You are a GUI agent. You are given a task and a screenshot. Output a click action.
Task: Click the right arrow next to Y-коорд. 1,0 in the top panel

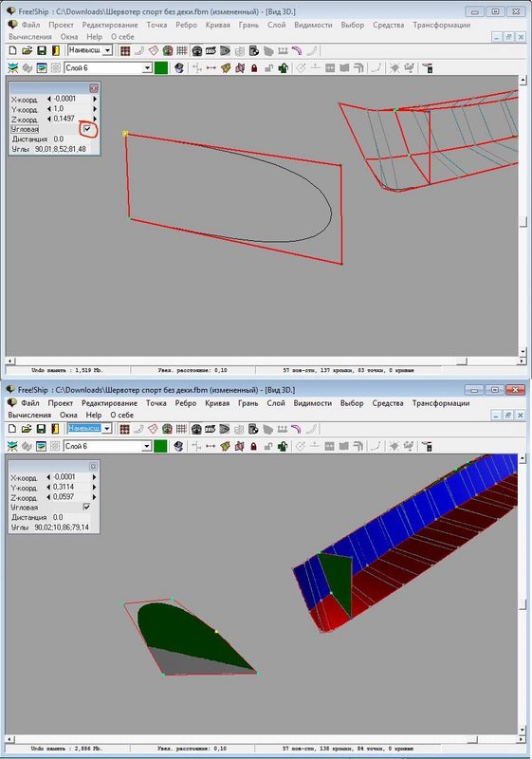coord(95,109)
